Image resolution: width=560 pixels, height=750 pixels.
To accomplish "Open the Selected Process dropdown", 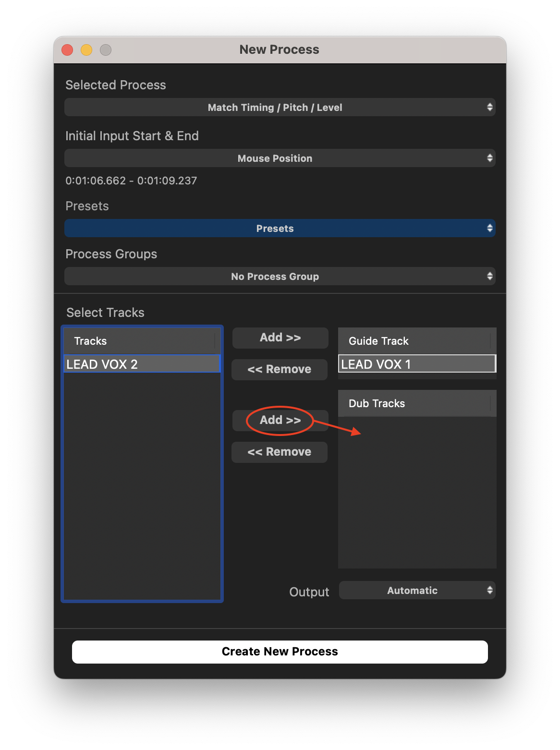I will click(280, 107).
